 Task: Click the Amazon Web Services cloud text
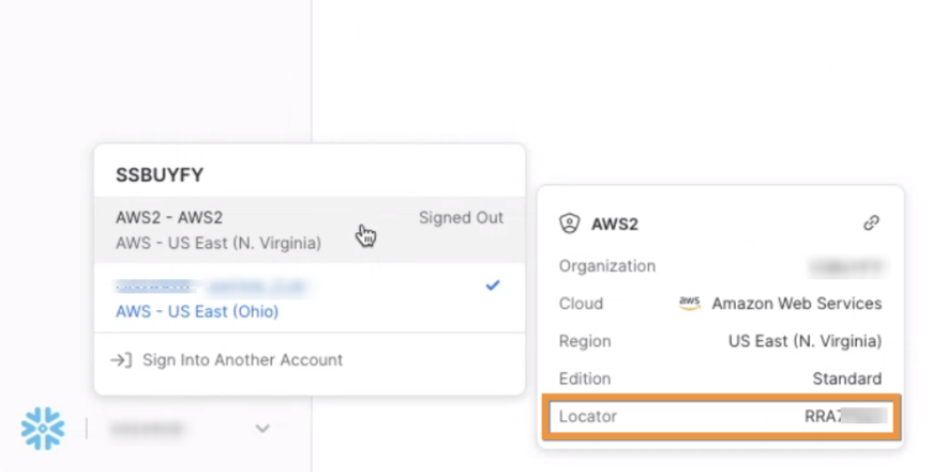pyautogui.click(x=796, y=303)
